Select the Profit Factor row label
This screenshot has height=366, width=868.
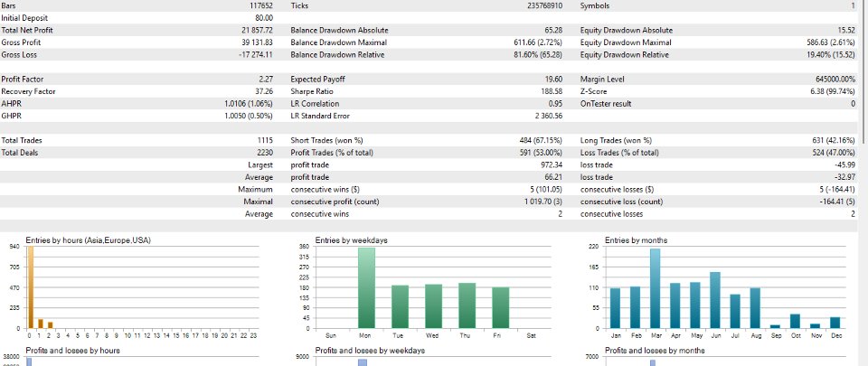[22, 79]
